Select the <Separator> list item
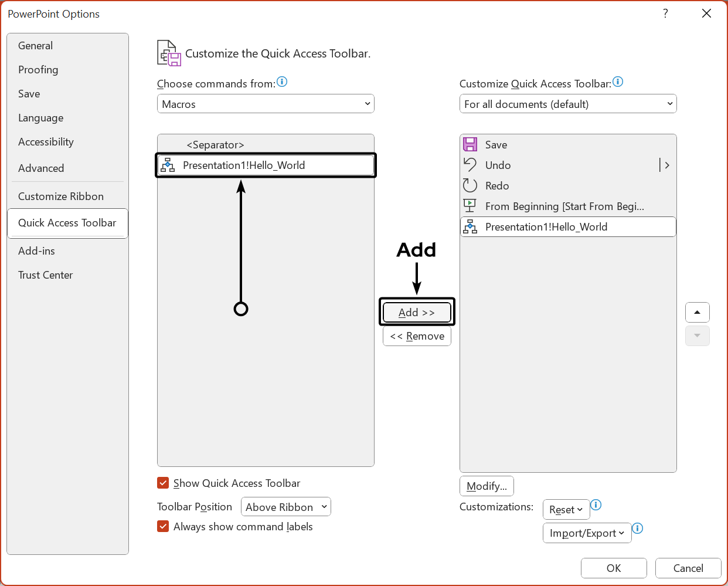Viewport: 728px width, 586px height. [x=215, y=145]
